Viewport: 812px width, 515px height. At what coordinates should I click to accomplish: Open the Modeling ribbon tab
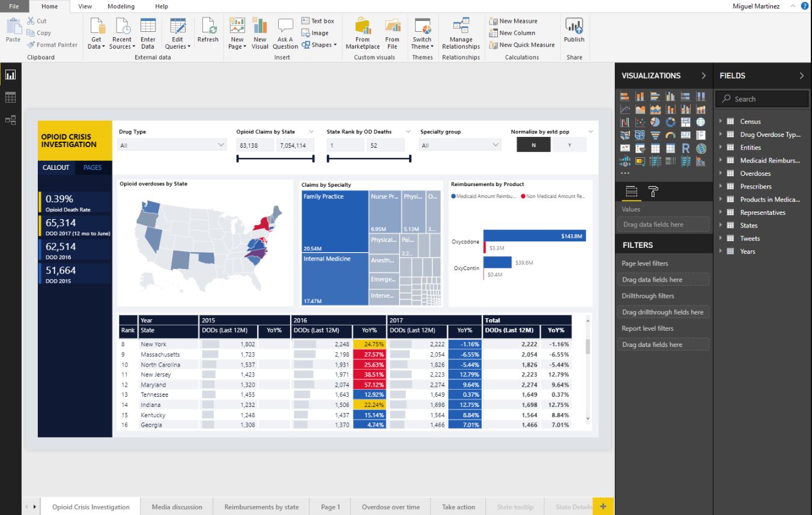coord(121,6)
